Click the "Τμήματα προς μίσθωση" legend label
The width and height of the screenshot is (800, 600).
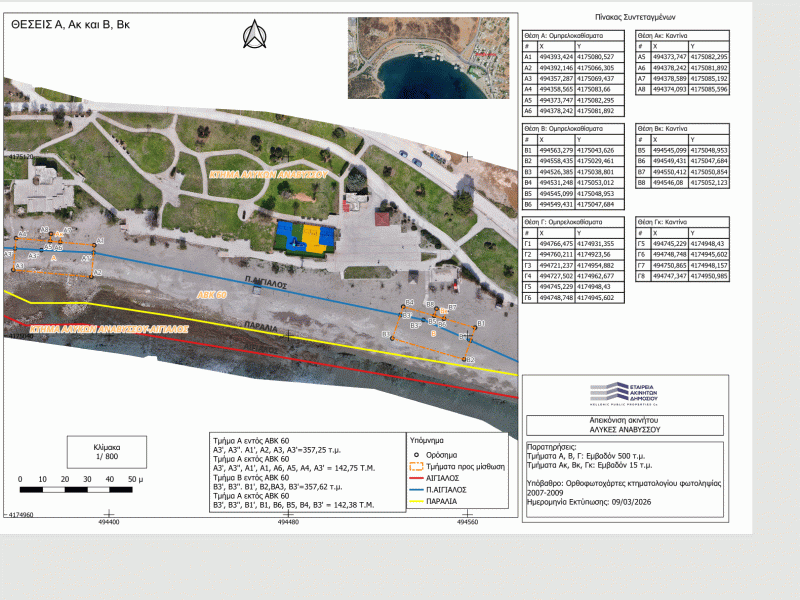(x=465, y=466)
